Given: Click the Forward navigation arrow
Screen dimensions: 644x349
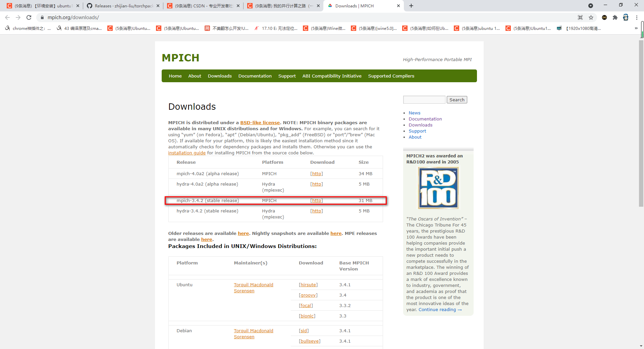Looking at the screenshot, I should pyautogui.click(x=18, y=17).
